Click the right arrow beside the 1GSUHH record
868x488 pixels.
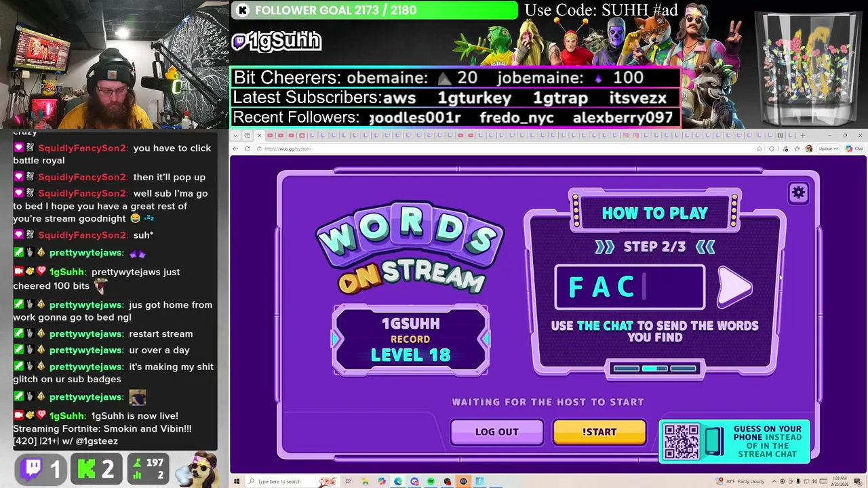click(484, 339)
